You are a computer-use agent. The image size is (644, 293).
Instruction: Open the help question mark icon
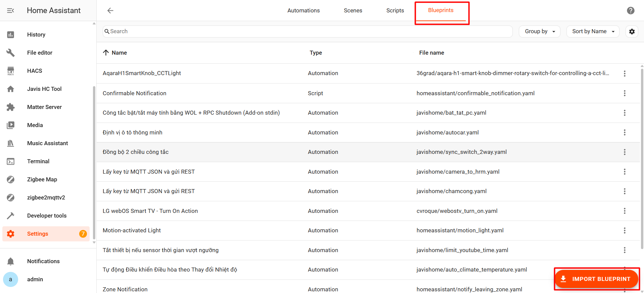click(631, 10)
